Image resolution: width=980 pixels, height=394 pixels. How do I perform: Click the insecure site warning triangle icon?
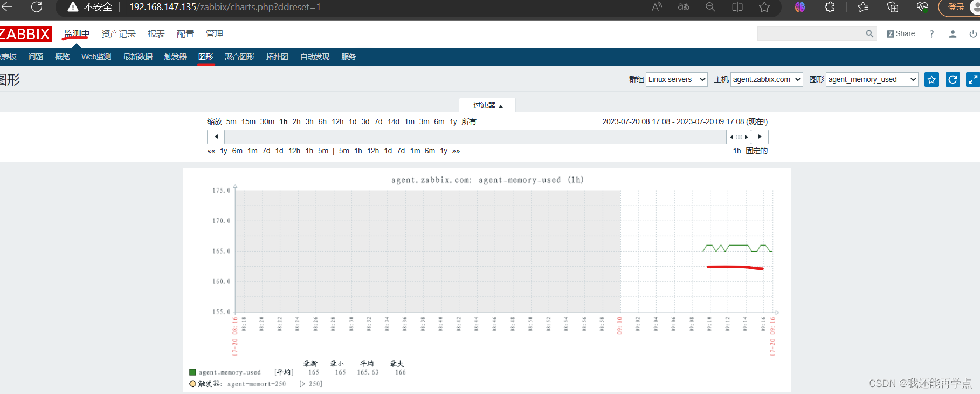tap(73, 7)
